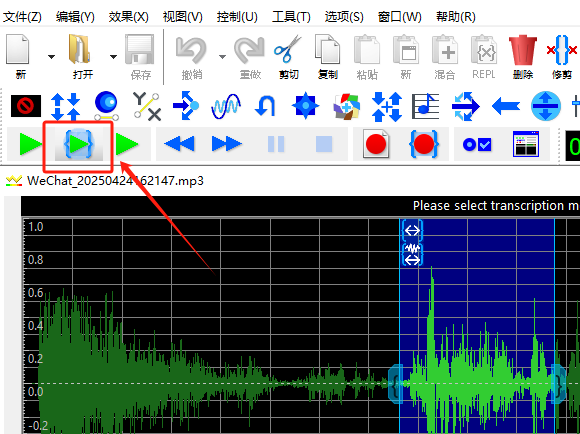
Task: Open the 工具(T) menu
Action: point(291,17)
